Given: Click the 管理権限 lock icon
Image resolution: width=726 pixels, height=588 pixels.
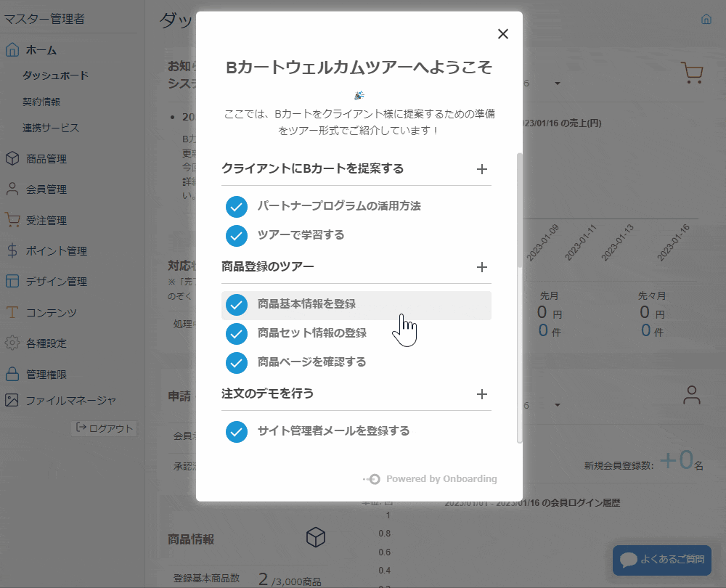Looking at the screenshot, I should [12, 373].
